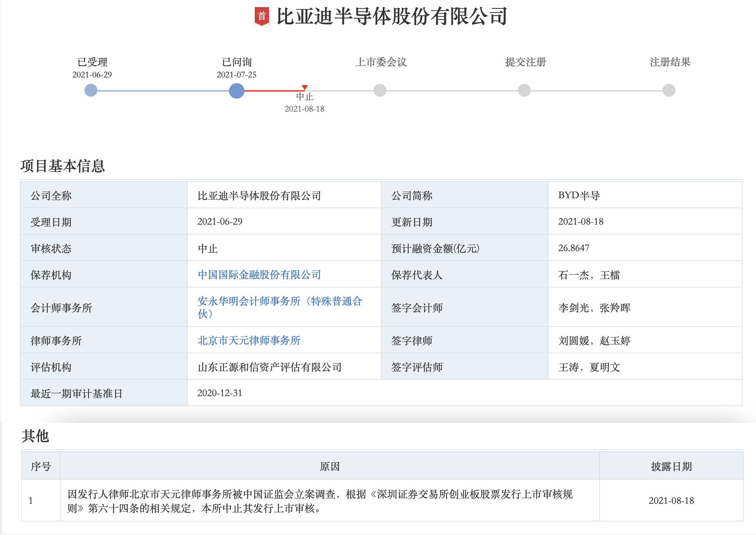This screenshot has width=756, height=535.
Task: Click the 已受理 stage label
Action: click(x=92, y=62)
